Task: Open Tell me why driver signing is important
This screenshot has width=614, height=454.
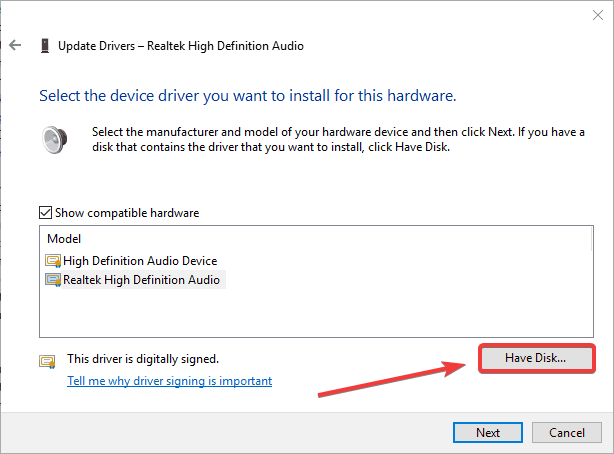Action: (x=169, y=381)
